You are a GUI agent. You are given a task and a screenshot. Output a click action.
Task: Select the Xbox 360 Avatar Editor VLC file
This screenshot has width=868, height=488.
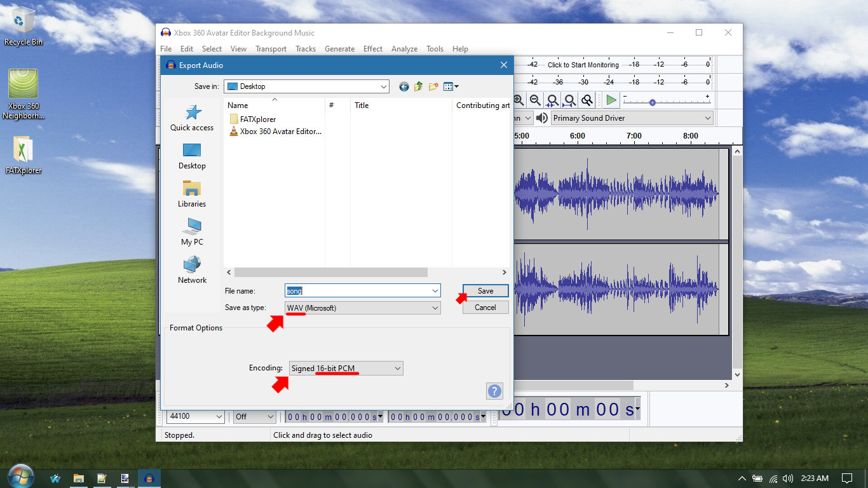[x=275, y=132]
